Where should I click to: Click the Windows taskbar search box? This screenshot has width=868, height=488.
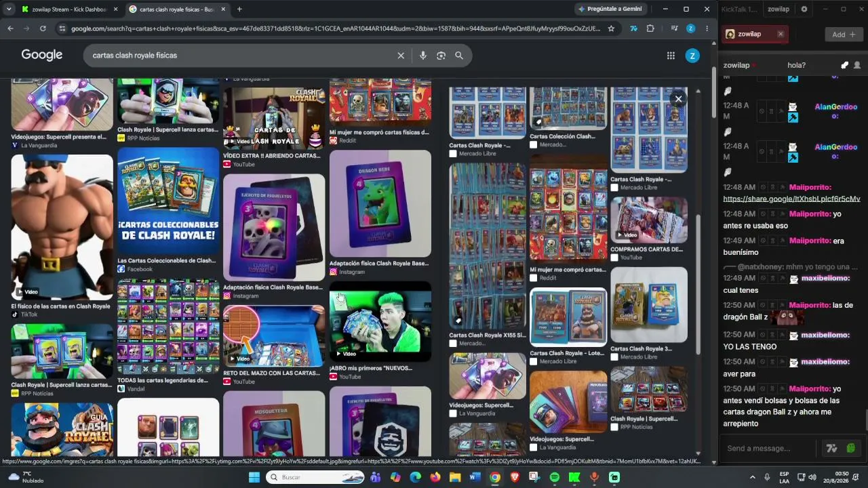coord(316,477)
